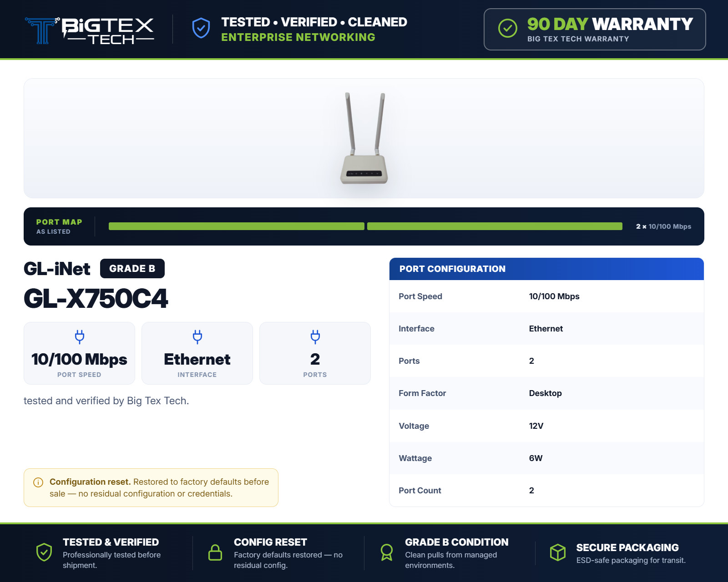Click the Ports row label in table

point(409,361)
